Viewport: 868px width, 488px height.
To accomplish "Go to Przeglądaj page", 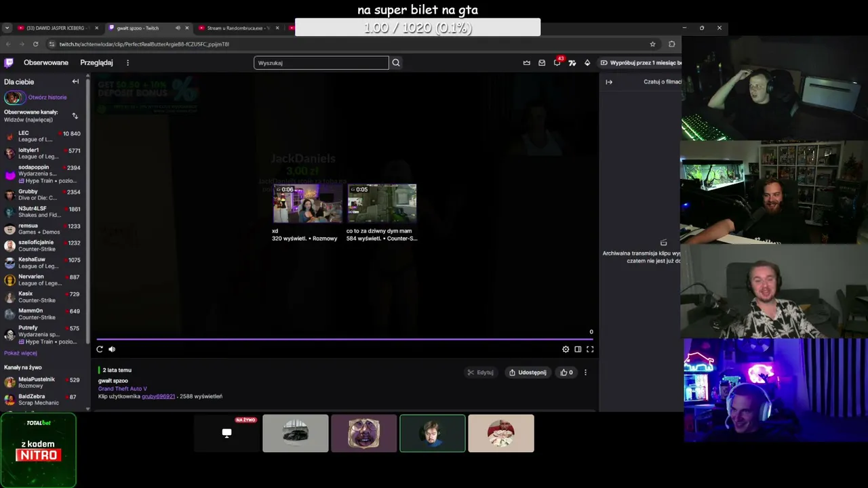I will [96, 62].
